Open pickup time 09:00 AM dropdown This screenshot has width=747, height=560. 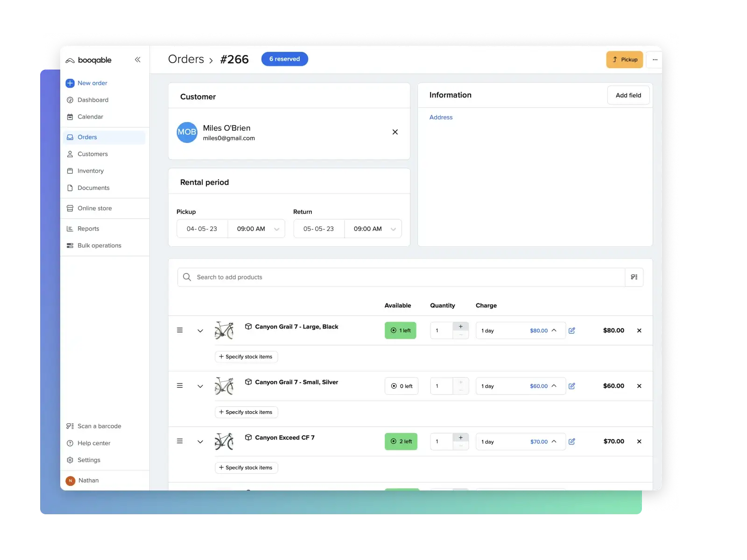tap(257, 229)
